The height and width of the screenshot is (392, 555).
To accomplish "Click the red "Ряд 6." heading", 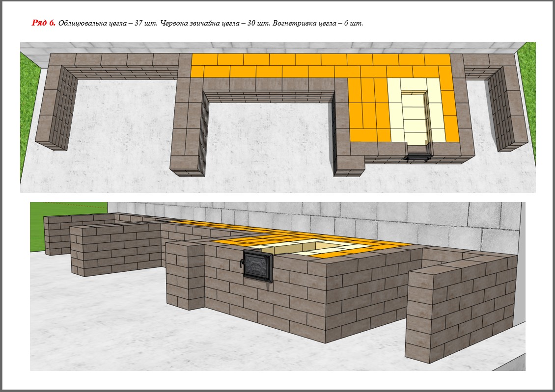I will [x=44, y=23].
